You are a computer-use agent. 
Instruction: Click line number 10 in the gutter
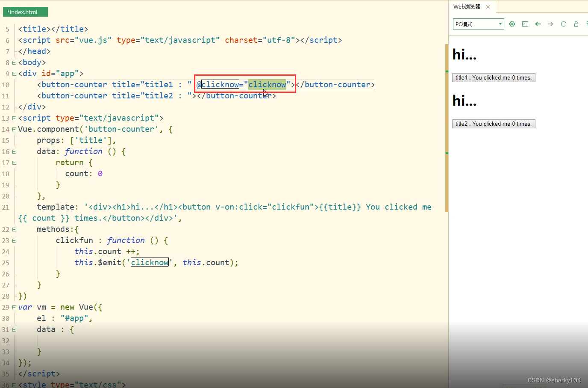[x=6, y=85]
